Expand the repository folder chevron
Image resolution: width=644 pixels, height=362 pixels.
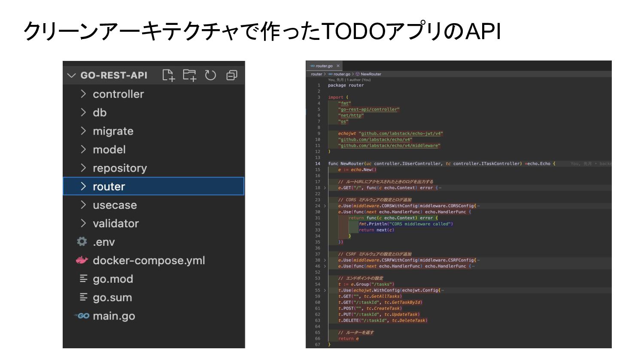(x=83, y=168)
